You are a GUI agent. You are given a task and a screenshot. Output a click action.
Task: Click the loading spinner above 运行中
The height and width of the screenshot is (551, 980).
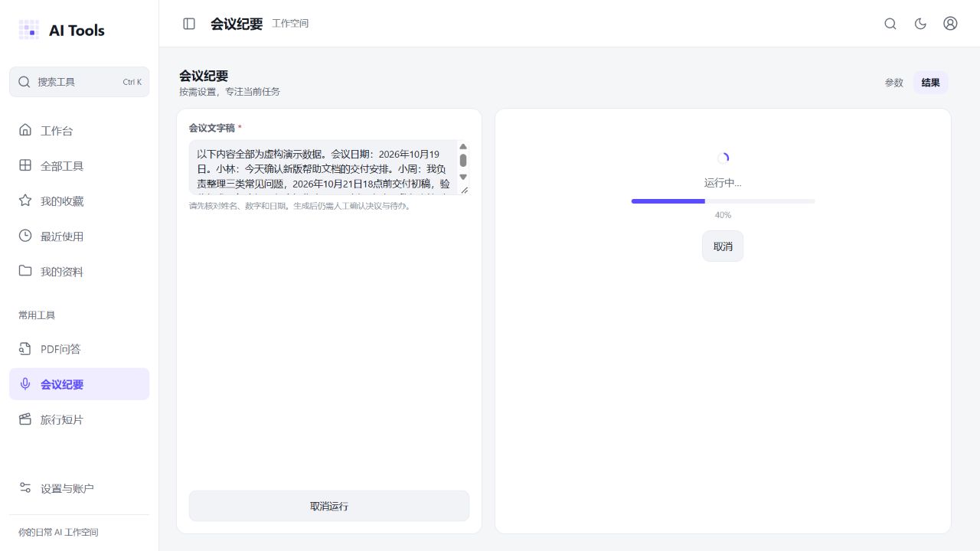723,158
